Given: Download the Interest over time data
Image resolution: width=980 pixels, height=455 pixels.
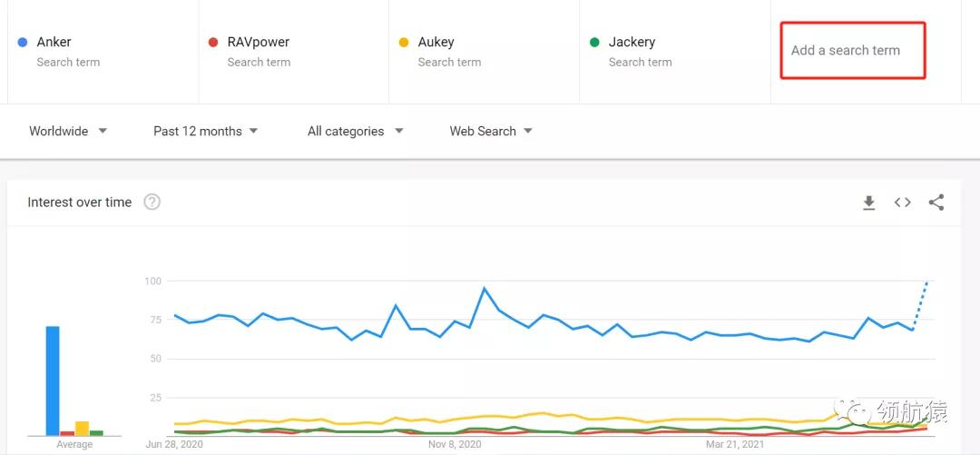Looking at the screenshot, I should click(x=868, y=203).
